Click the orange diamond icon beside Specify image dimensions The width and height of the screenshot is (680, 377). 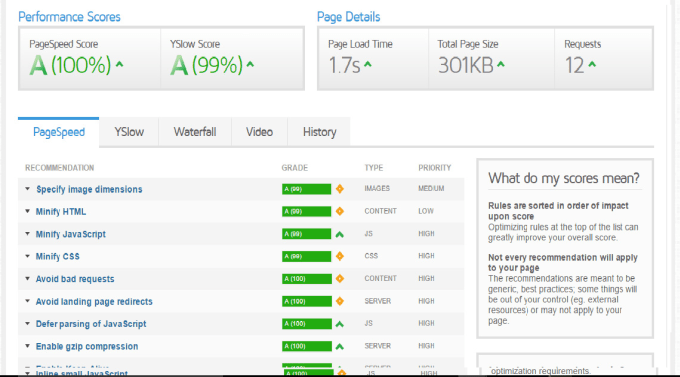point(340,189)
